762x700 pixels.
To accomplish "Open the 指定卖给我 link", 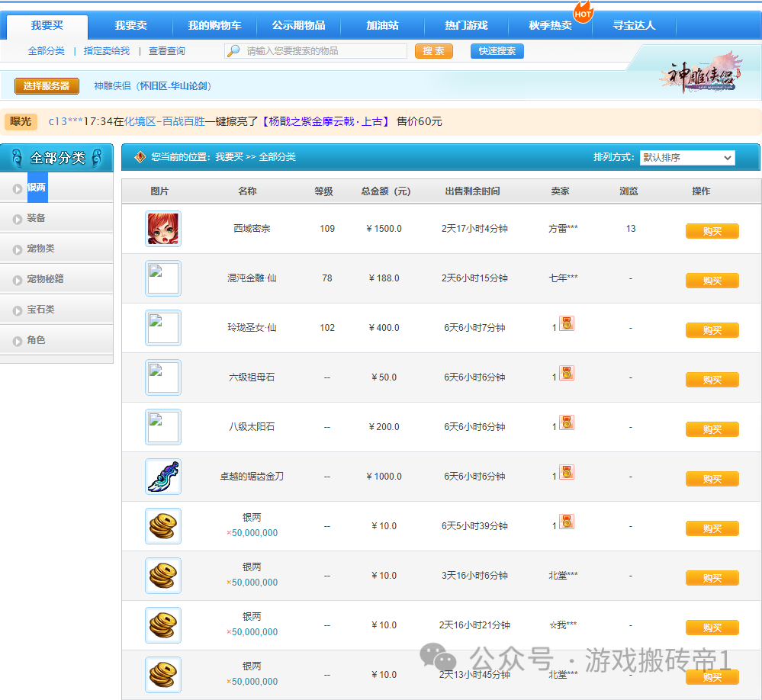I will (107, 51).
